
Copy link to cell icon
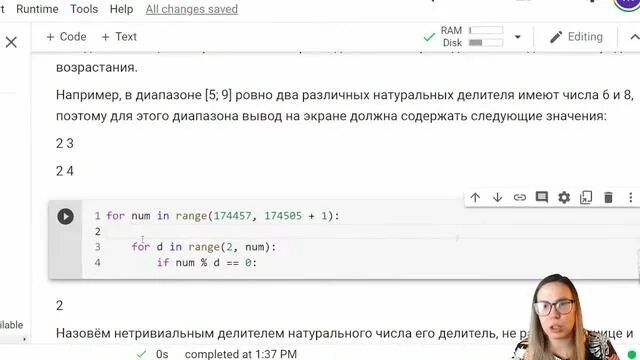(520, 198)
